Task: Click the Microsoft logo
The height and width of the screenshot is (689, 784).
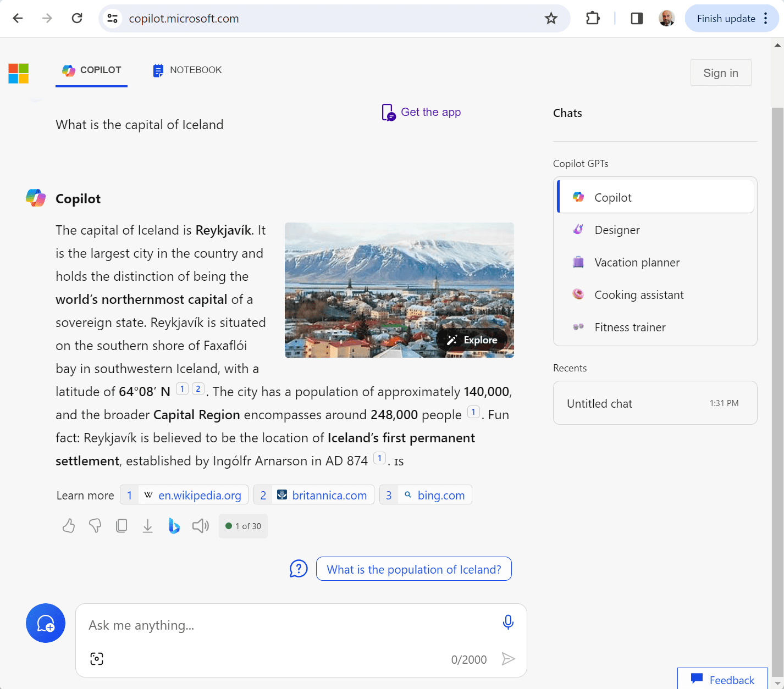Action: 19,73
